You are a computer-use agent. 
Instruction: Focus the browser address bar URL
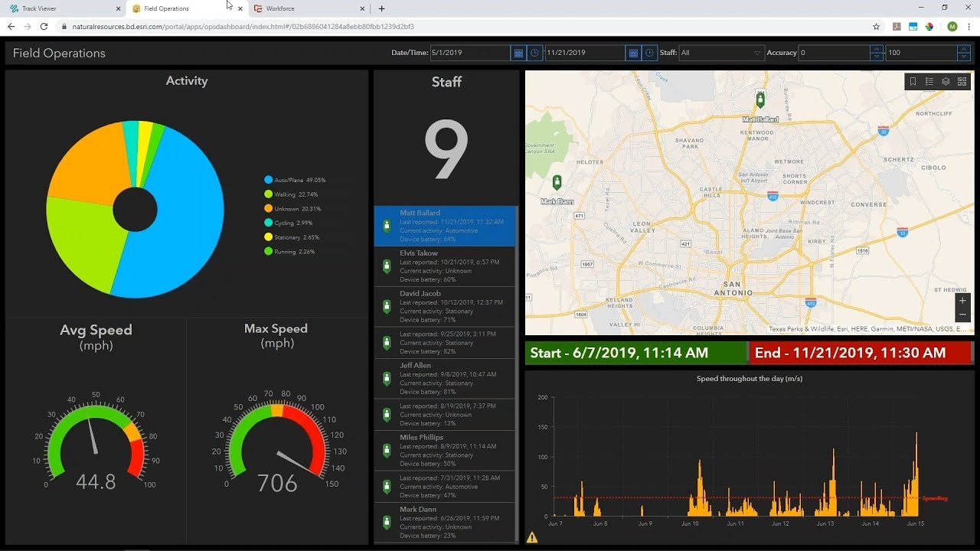[243, 26]
